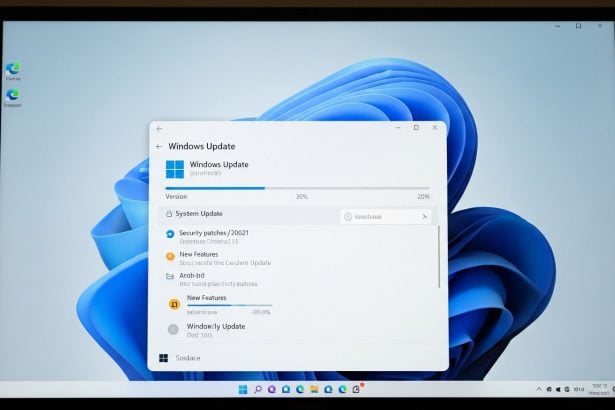This screenshot has height=410, width=615.
Task: Click the purple round icon in the taskbar
Action: point(272,389)
